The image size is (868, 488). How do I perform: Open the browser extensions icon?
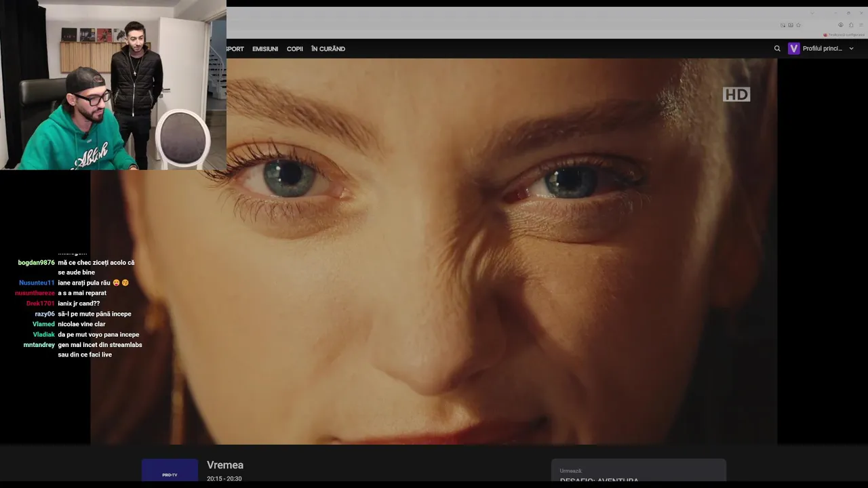coord(851,25)
